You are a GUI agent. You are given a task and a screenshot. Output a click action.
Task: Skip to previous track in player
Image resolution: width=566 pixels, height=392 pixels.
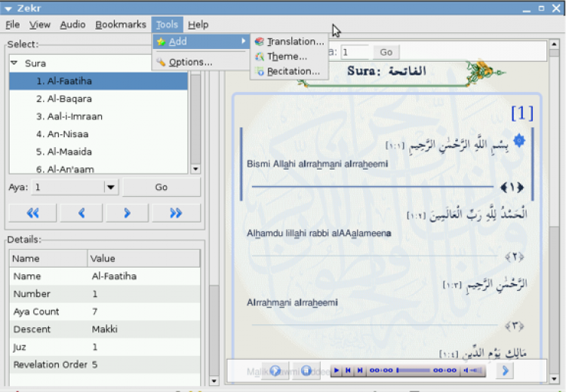pos(348,370)
